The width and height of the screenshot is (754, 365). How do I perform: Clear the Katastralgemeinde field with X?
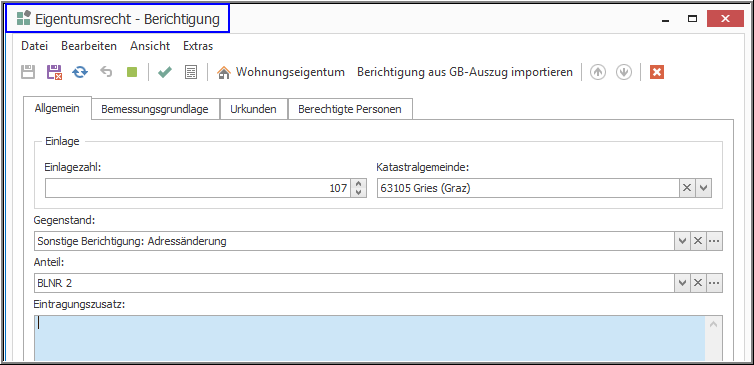(687, 188)
